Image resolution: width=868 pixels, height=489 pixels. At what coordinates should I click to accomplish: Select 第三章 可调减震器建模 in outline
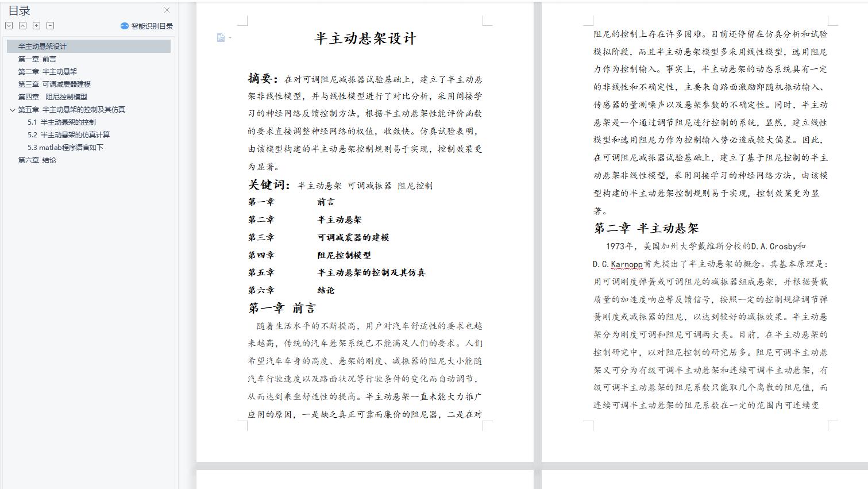pyautogui.click(x=54, y=84)
